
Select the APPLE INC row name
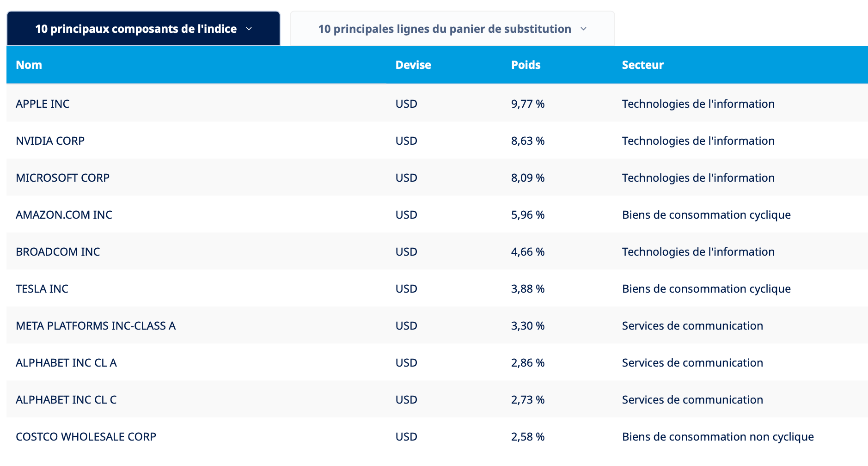point(43,104)
